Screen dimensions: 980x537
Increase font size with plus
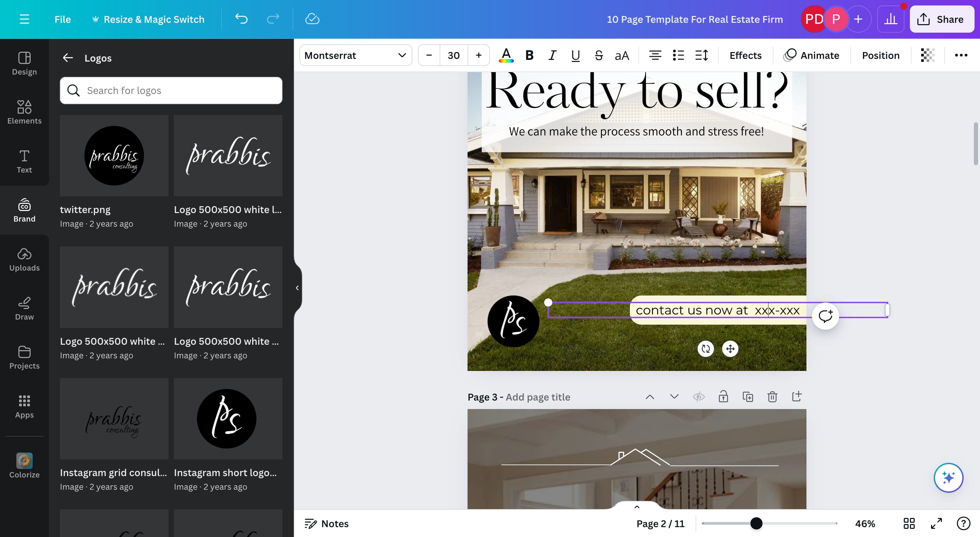478,55
